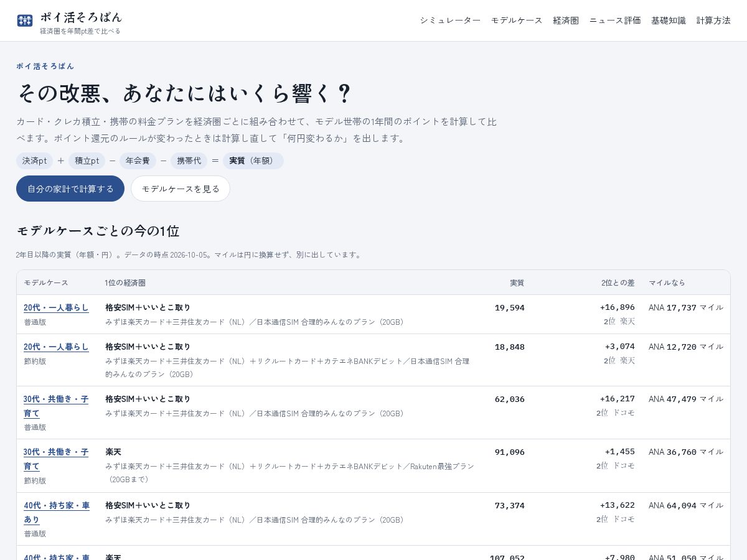The height and width of the screenshot is (560, 747).
Task: Click the value 91,096
Action: [510, 452]
